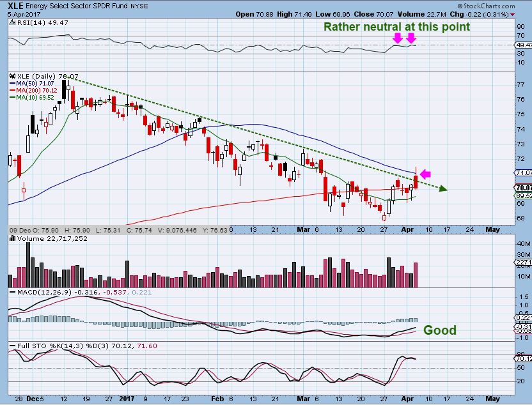Click the red line sample beside MA(200)
Screen dimensions: 532x405
[13, 91]
